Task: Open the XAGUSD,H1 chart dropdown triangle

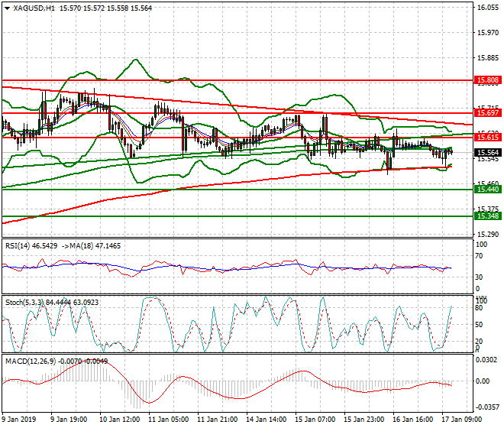Action: (8, 8)
